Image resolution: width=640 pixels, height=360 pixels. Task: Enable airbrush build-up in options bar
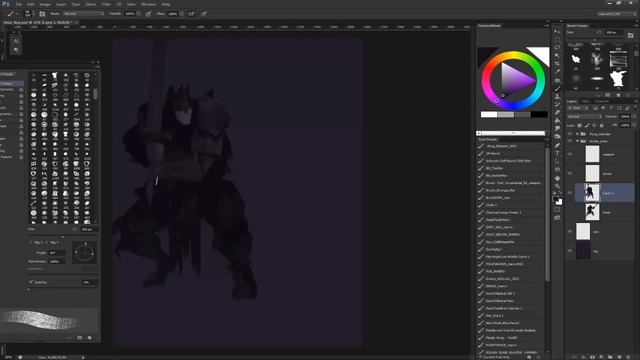pos(191,14)
